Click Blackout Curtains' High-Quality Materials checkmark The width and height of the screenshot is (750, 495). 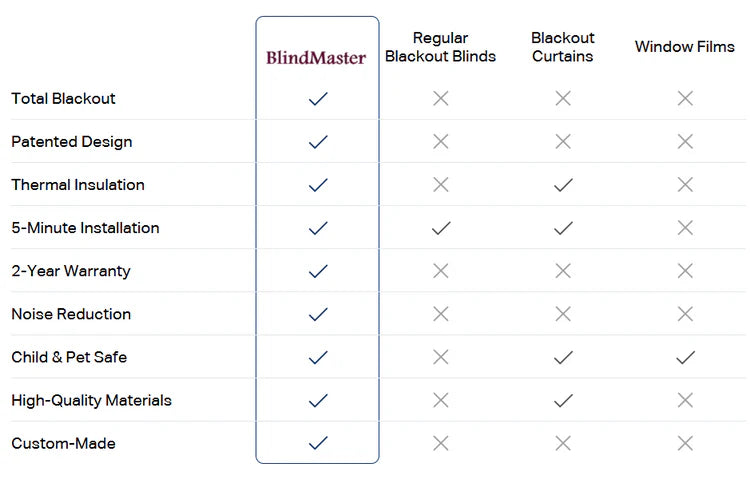coord(563,400)
